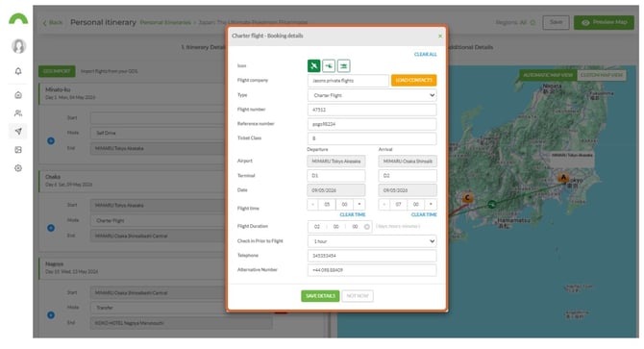644x349 pixels.
Task: Increase arrival flight time with right stepper
Action: coord(431,204)
